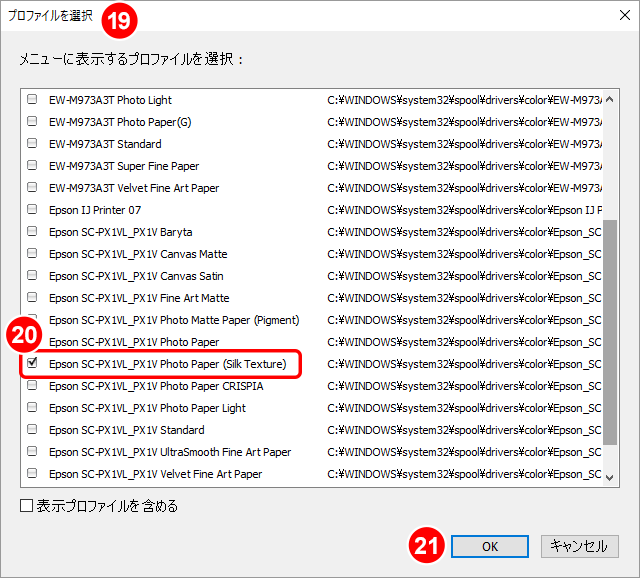Click the scroll down arrow of profile list

[611, 477]
